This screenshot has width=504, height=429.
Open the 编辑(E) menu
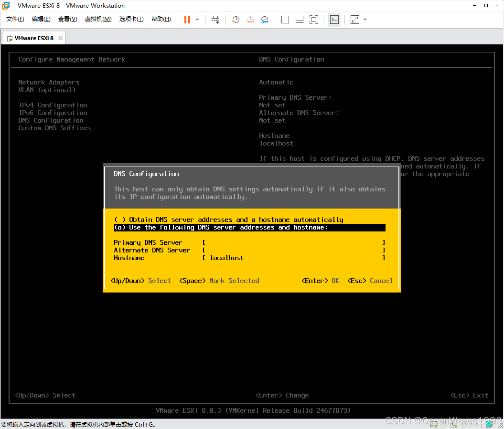tap(41, 19)
